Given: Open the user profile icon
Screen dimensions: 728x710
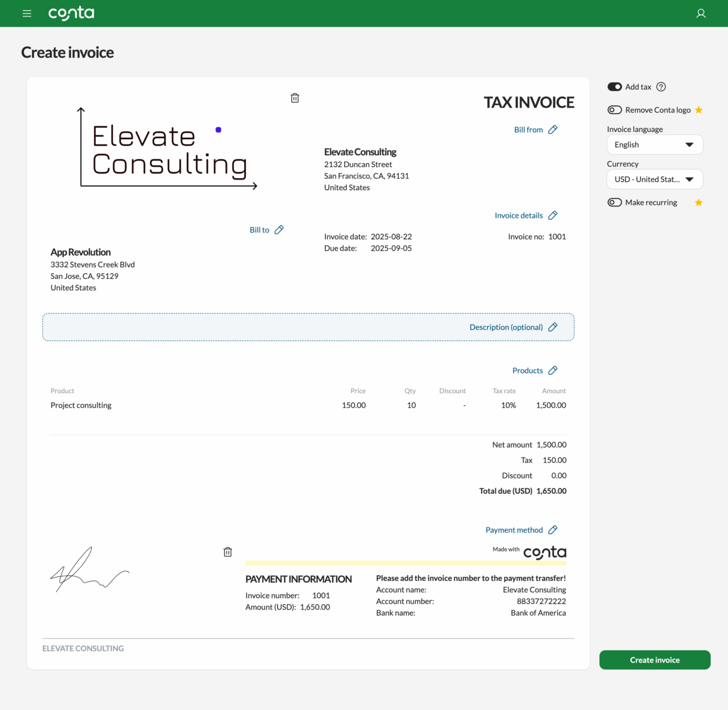Looking at the screenshot, I should coord(701,14).
